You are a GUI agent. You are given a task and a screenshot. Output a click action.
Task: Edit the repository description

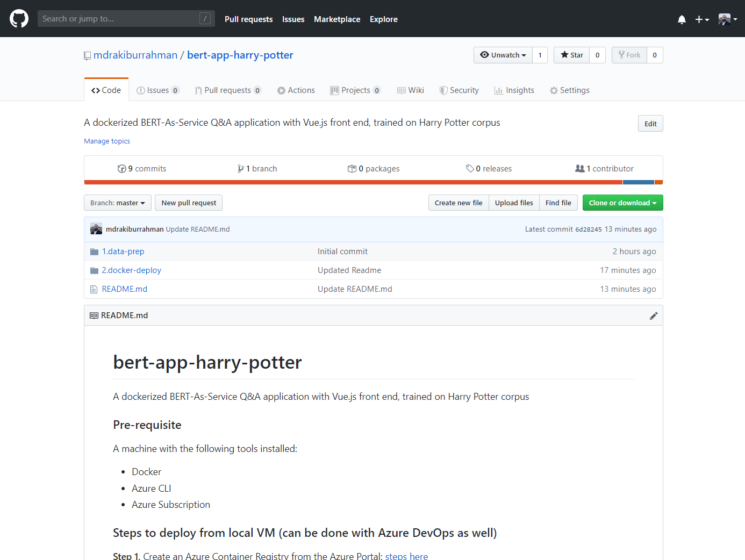coord(650,124)
